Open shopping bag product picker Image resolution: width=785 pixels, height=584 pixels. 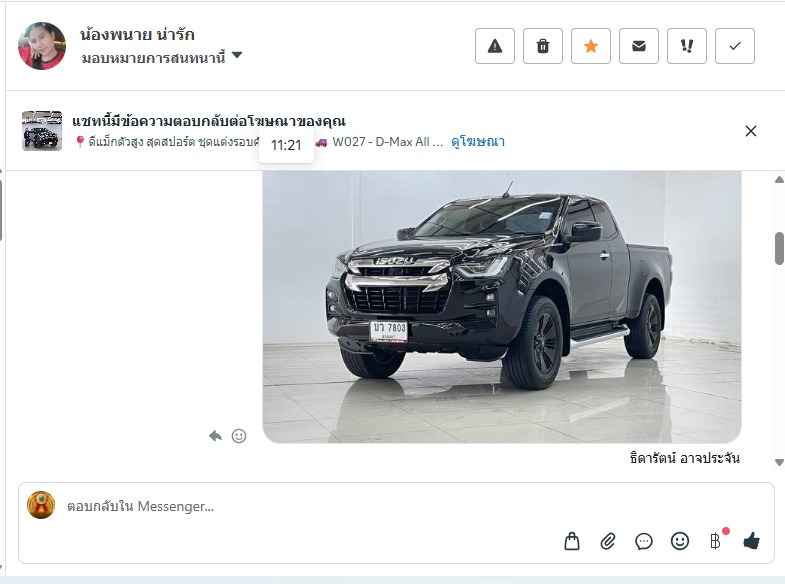(x=572, y=541)
